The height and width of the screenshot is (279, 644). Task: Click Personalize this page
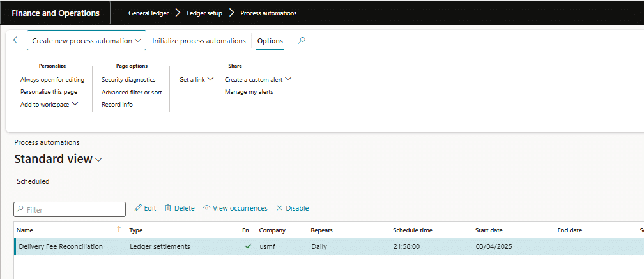click(x=49, y=92)
